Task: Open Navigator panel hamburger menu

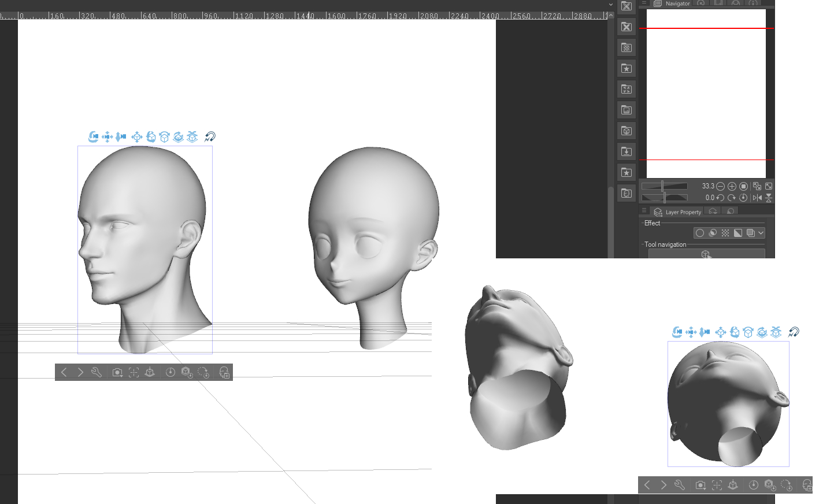Action: click(x=644, y=3)
